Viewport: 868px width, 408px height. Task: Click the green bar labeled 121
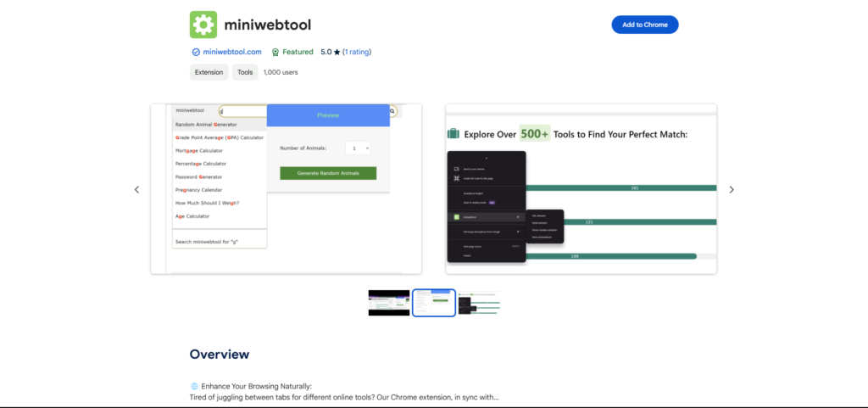[x=640, y=222]
